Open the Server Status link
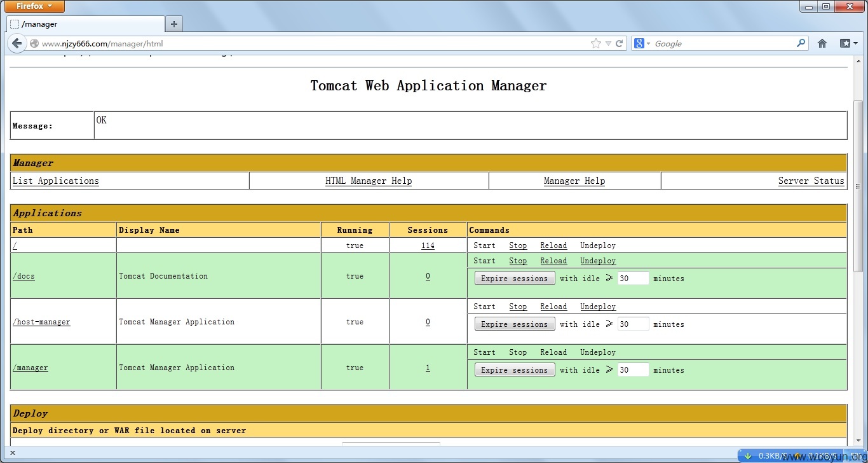 (811, 181)
